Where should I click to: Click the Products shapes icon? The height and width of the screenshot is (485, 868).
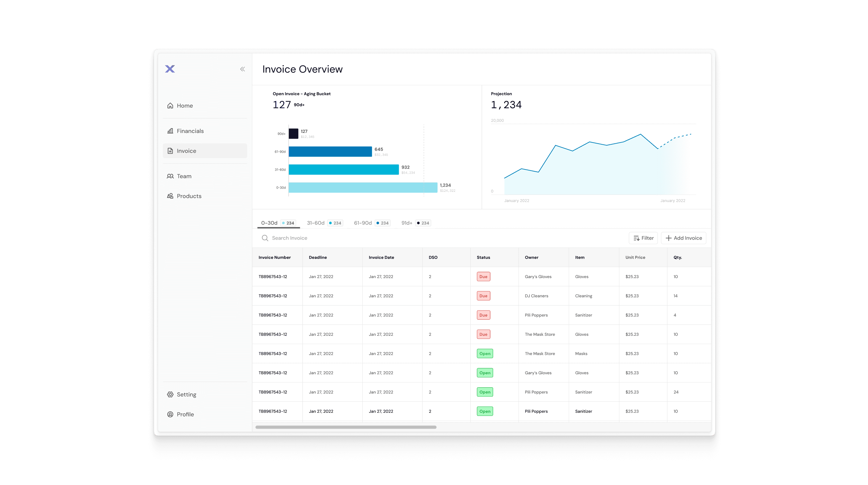(170, 196)
